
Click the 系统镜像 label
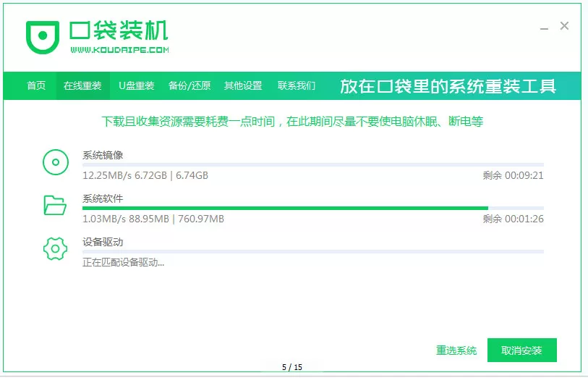103,155
